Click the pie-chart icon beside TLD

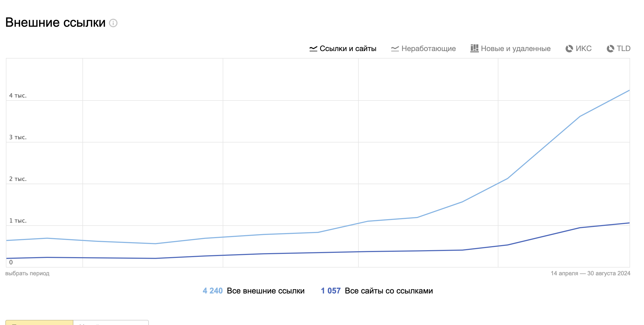pyautogui.click(x=610, y=49)
